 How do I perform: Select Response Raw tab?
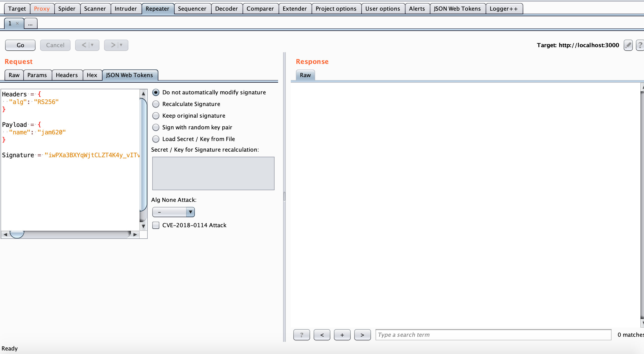coord(305,75)
